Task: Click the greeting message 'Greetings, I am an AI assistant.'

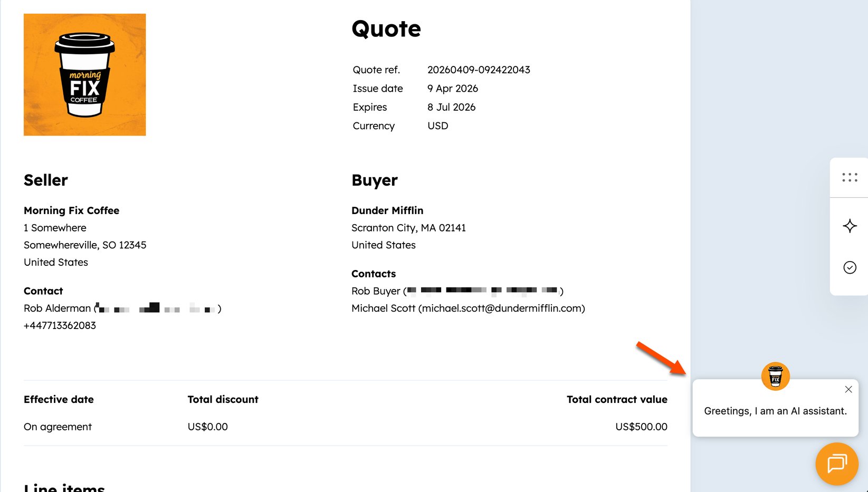Action: [x=775, y=411]
